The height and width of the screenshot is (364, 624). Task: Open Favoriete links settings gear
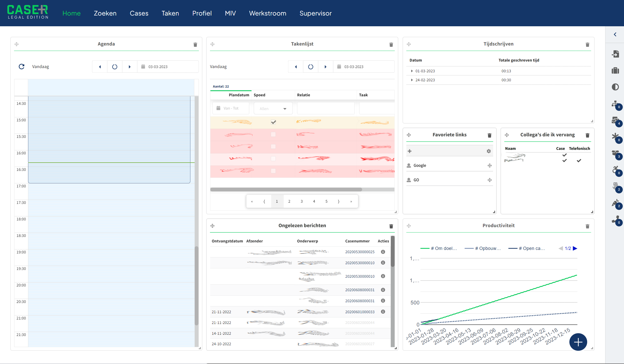(488, 151)
